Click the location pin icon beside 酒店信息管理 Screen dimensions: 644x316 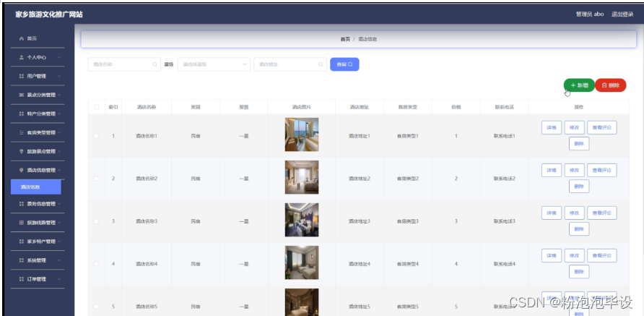22,170
